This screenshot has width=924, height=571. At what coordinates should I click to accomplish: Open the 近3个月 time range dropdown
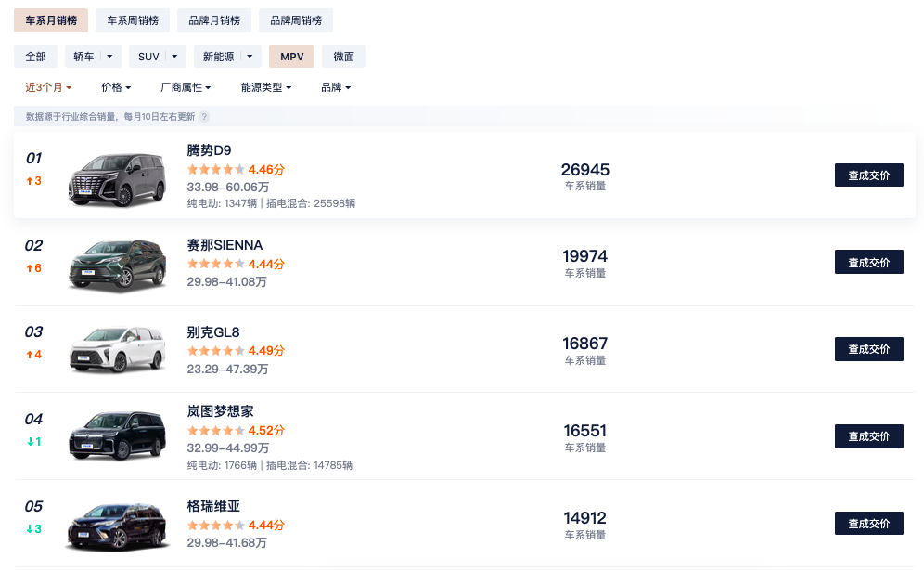(48, 87)
